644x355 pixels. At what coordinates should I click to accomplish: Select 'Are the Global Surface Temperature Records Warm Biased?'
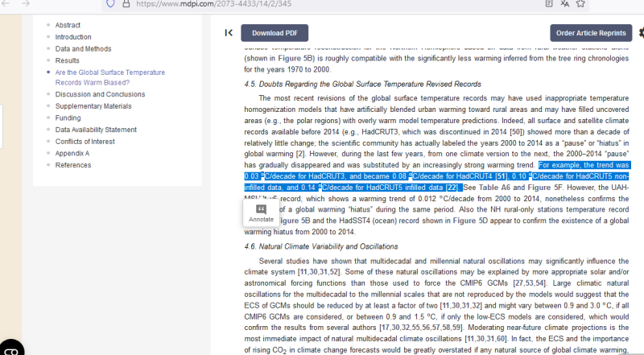(110, 77)
